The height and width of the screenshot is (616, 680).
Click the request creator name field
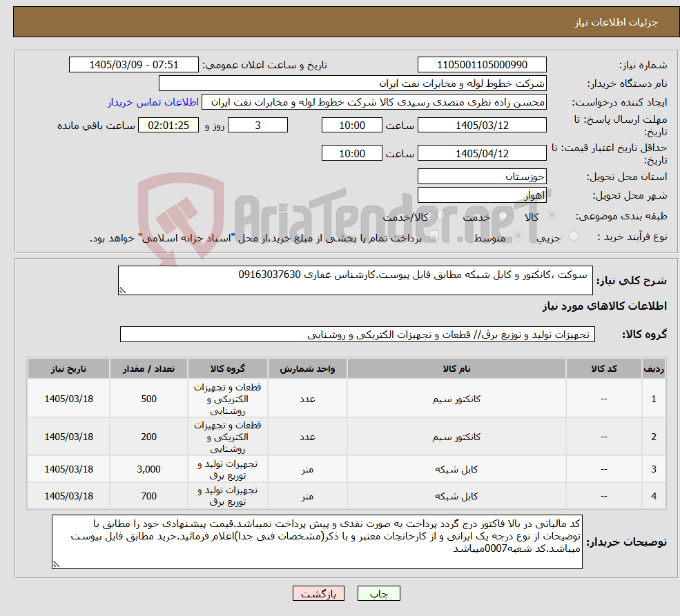(373, 102)
